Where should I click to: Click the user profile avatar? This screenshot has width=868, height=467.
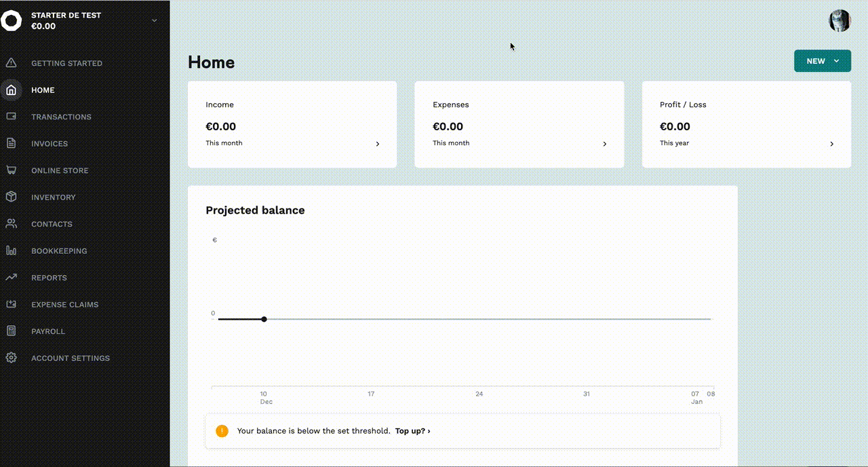(840, 21)
